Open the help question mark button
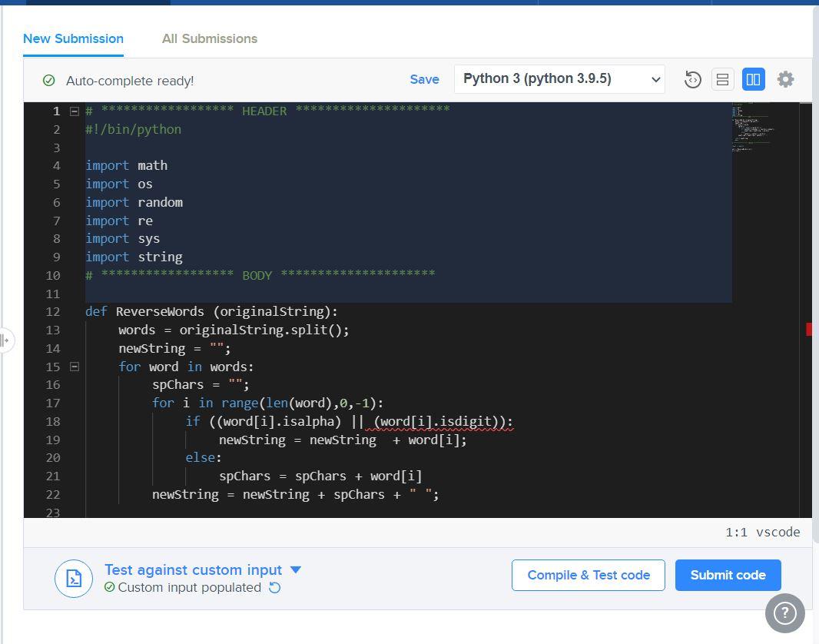Screen dimensions: 819x644 (x=784, y=612)
